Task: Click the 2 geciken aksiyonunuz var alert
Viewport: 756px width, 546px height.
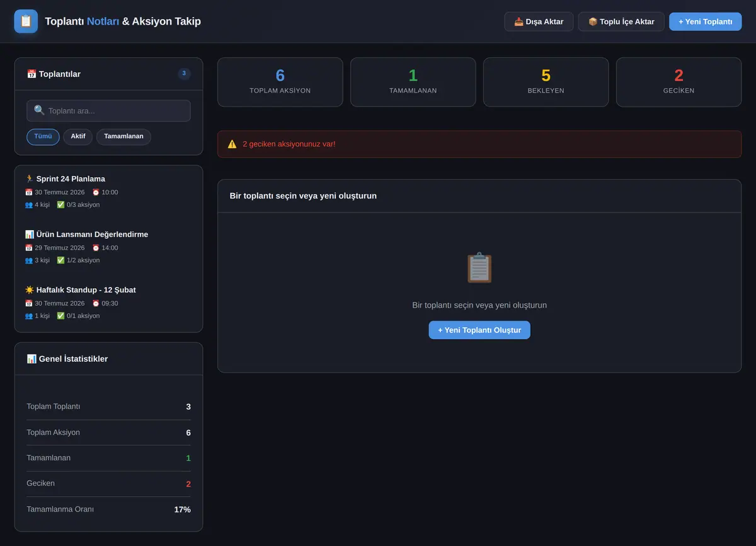Action: pyautogui.click(x=479, y=144)
